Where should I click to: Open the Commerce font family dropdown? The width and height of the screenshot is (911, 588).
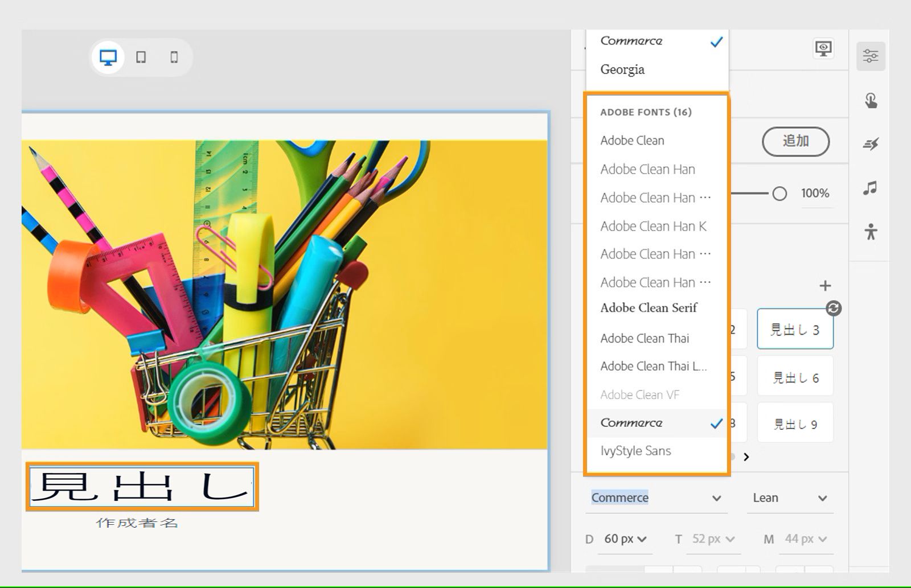pyautogui.click(x=656, y=497)
